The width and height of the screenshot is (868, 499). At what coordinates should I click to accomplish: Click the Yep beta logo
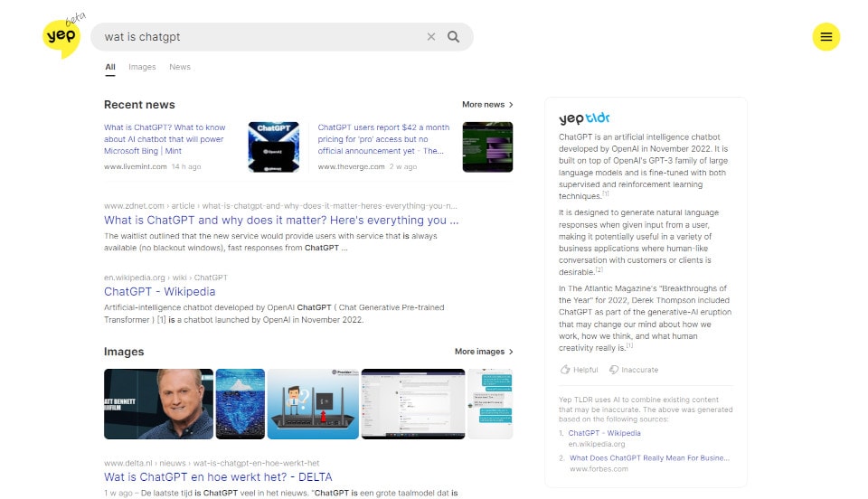[x=62, y=36]
